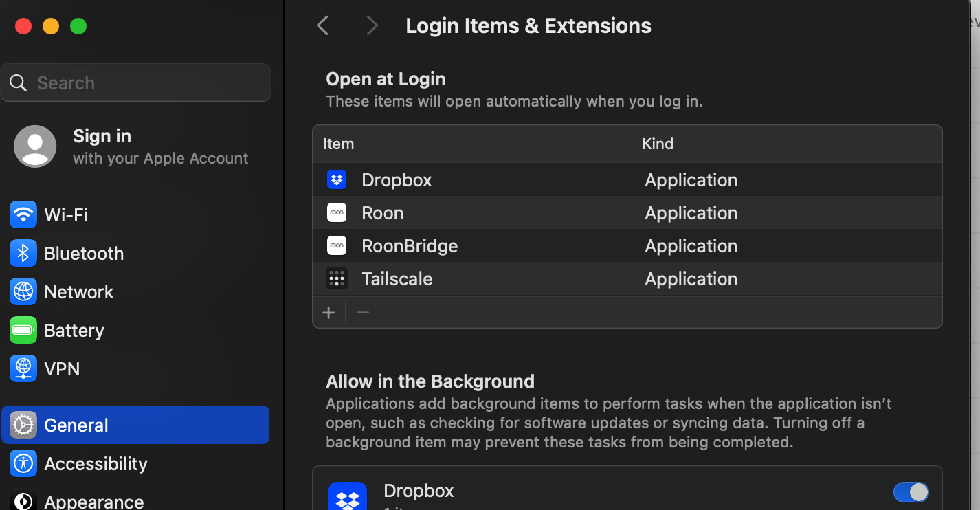Open Accessibility settings pane
Screen dimensions: 980x510
click(135, 463)
